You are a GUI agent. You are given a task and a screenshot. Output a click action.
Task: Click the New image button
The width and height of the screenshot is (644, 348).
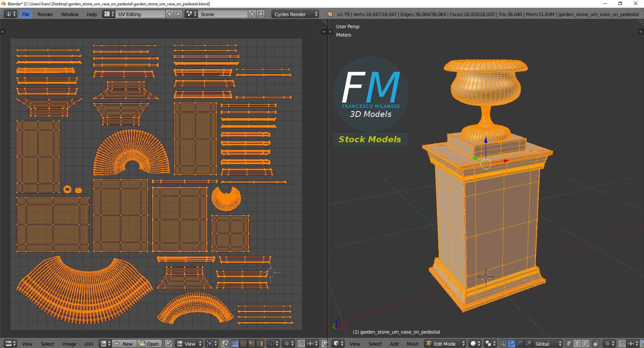click(124, 344)
